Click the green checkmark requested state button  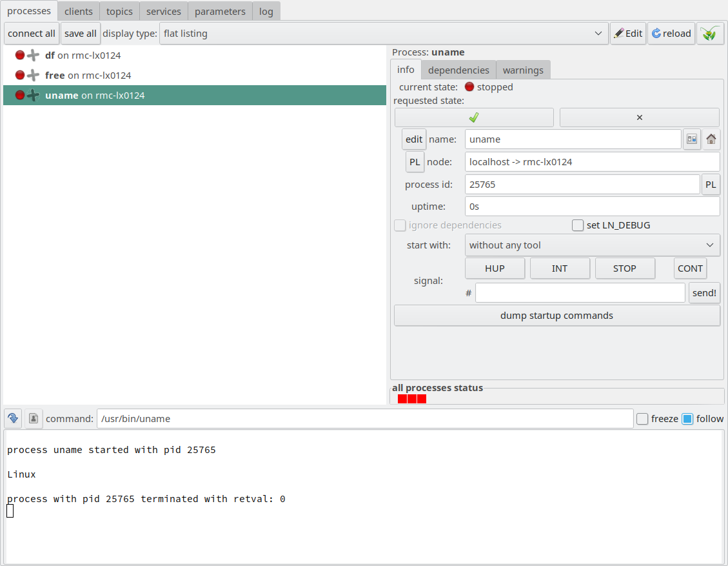[474, 117]
